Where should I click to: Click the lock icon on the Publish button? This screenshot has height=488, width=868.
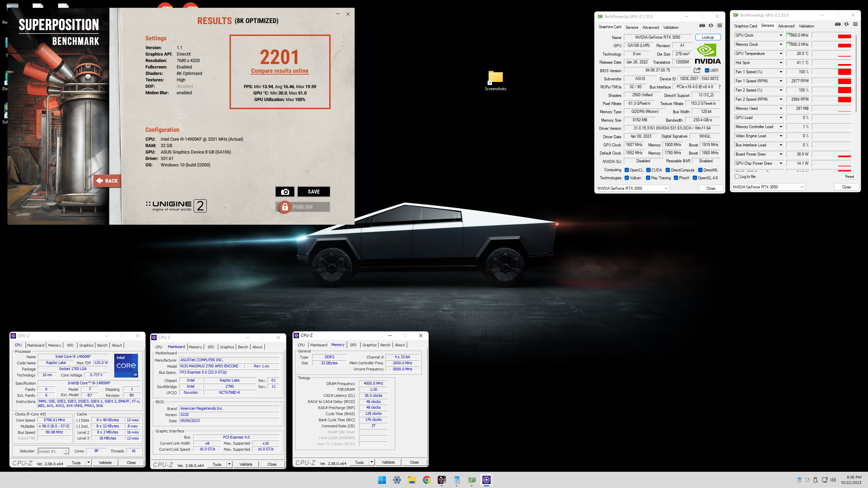click(x=285, y=207)
